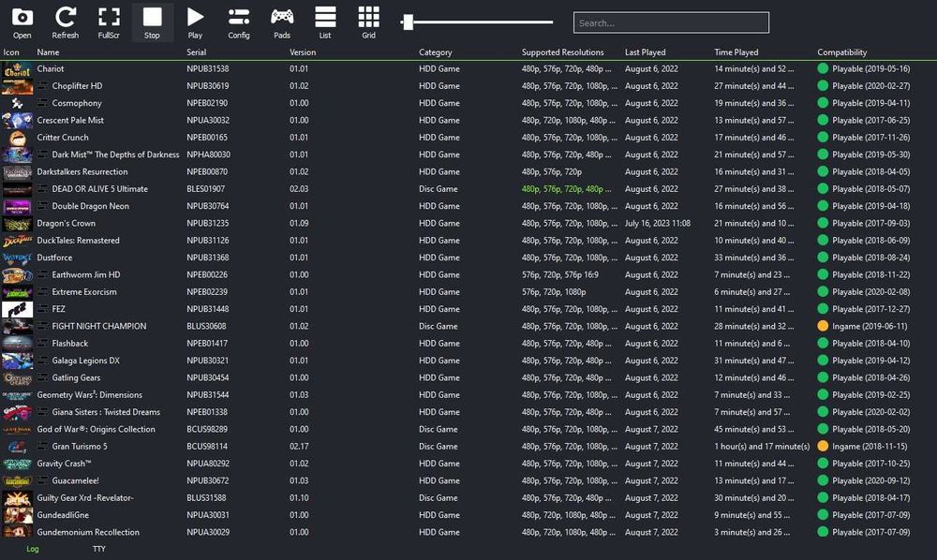937x560 pixels.
Task: Refresh the game list
Action: coord(66,22)
